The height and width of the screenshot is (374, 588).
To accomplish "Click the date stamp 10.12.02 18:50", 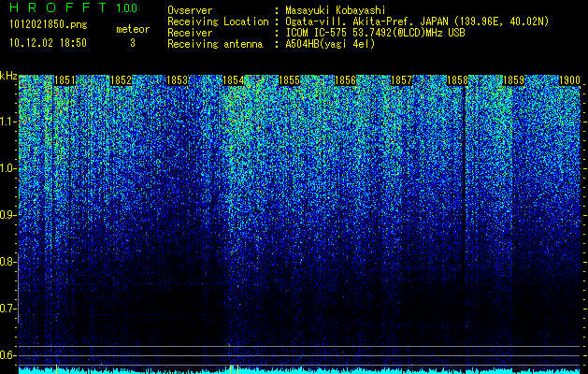I will point(48,43).
